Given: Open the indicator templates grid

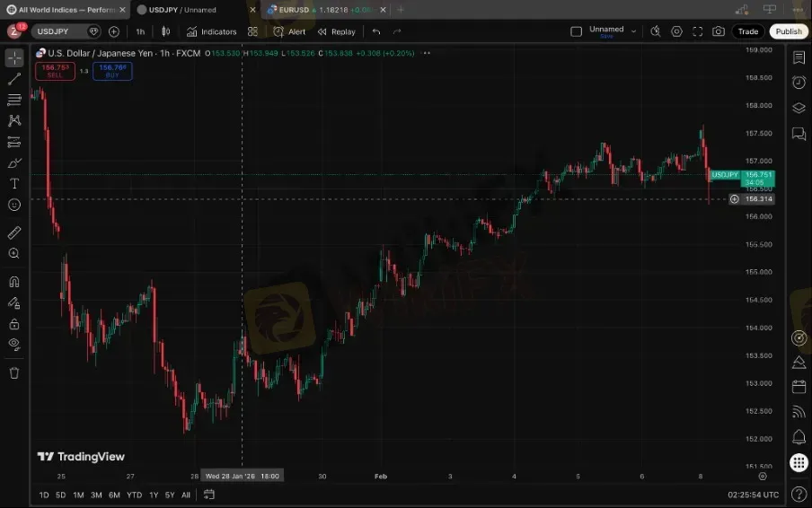Looking at the screenshot, I should pos(252,31).
